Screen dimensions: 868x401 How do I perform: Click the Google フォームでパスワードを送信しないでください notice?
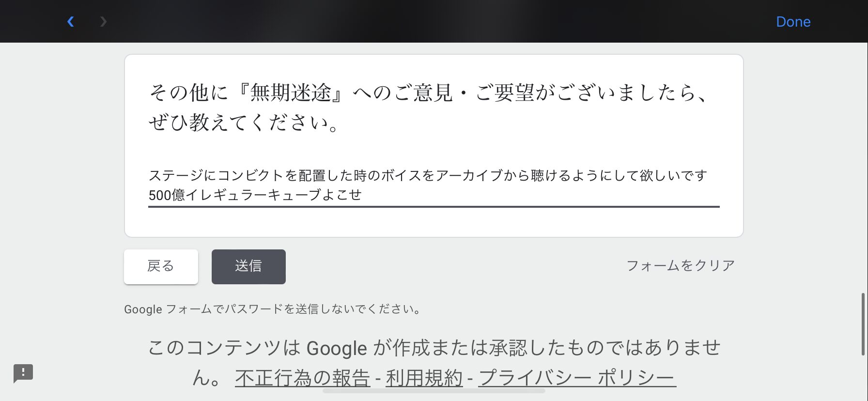click(274, 309)
